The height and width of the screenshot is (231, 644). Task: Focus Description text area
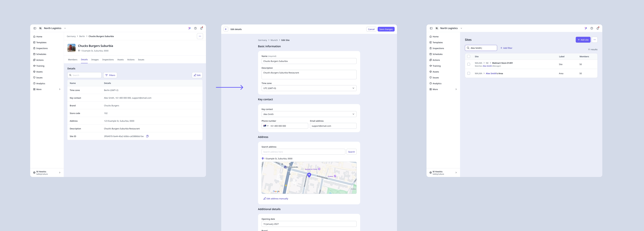tap(309, 75)
